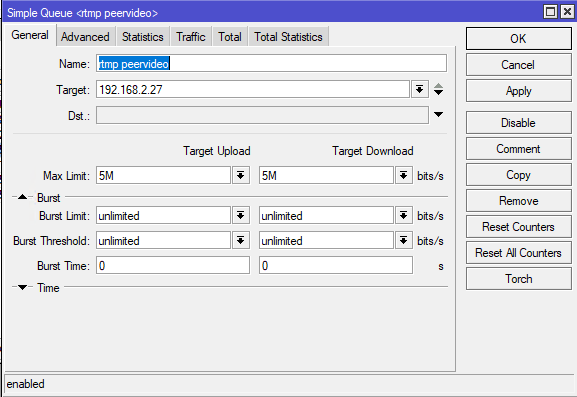The image size is (577, 397).
Task: Click the Max Limit Target Upload field
Action: (x=163, y=176)
